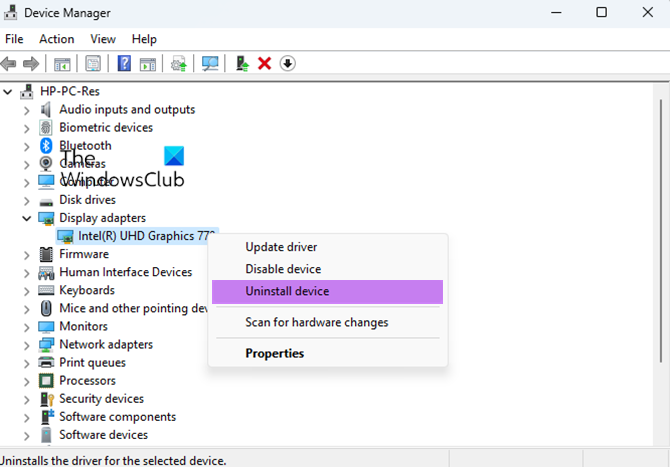Open the Help menu
Image resolution: width=670 pixels, height=468 pixels.
pos(144,39)
